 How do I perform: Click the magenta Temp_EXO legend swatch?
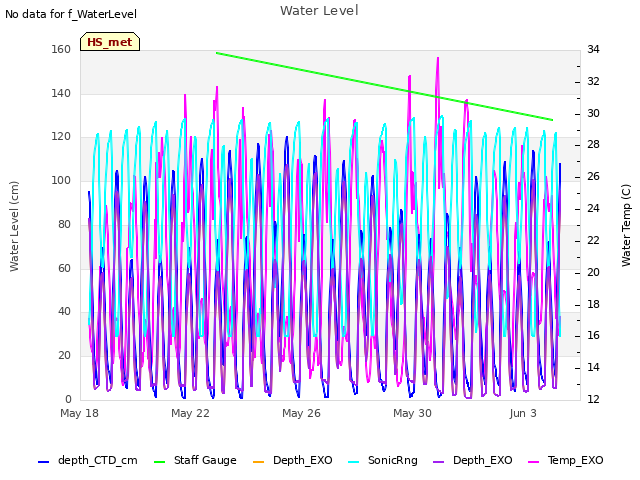pyautogui.click(x=533, y=462)
